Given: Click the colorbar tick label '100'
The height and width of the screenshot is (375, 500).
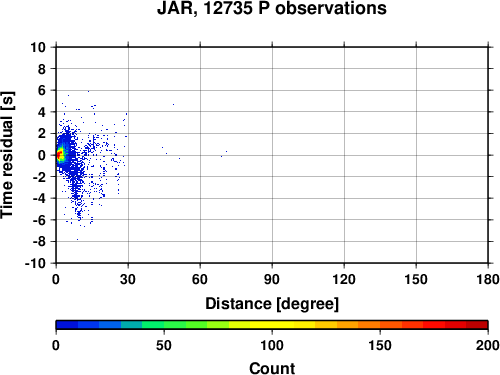Looking at the screenshot, I should pyautogui.click(x=272, y=345).
